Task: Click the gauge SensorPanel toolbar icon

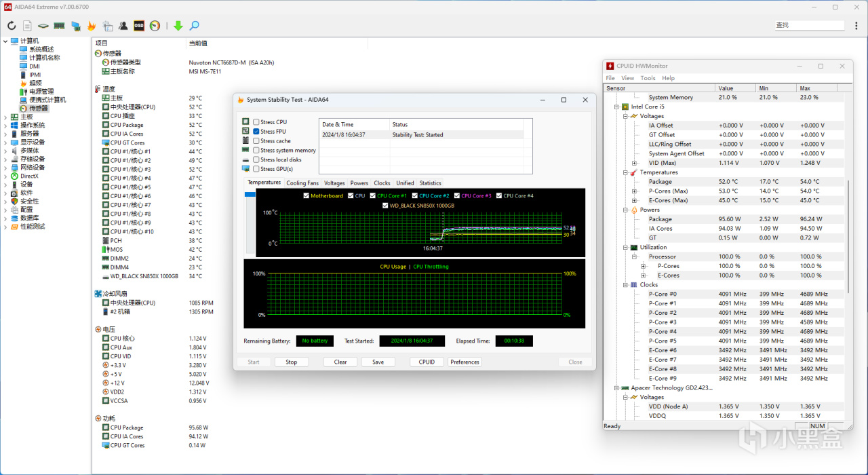Action: (x=155, y=26)
